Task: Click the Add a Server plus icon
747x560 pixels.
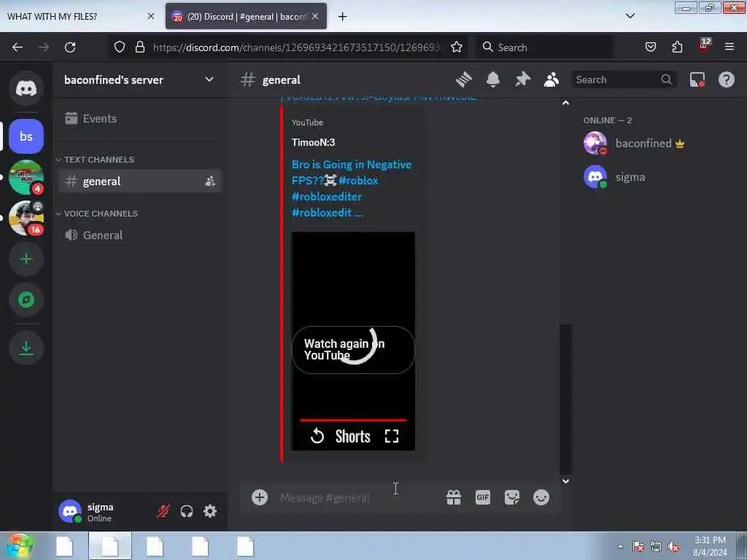Action: pos(26,259)
